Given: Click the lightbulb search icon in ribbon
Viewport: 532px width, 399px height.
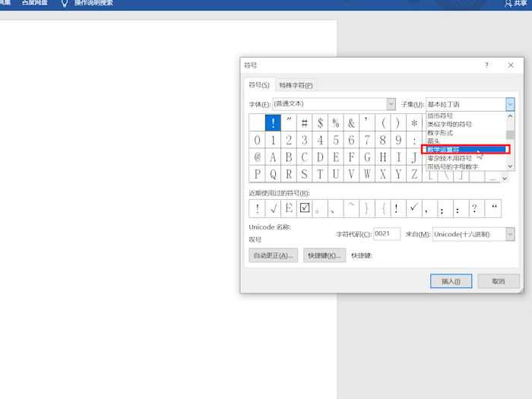Looking at the screenshot, I should click(65, 4).
